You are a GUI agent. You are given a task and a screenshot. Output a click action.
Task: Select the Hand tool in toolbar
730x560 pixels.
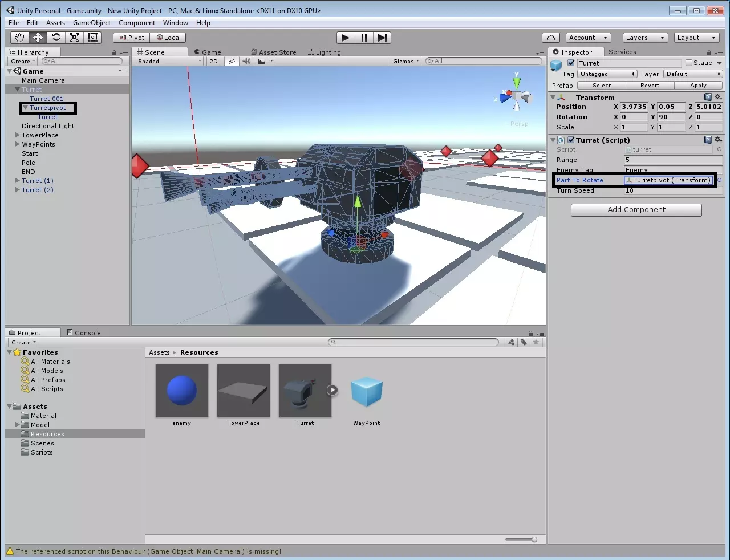click(x=19, y=38)
